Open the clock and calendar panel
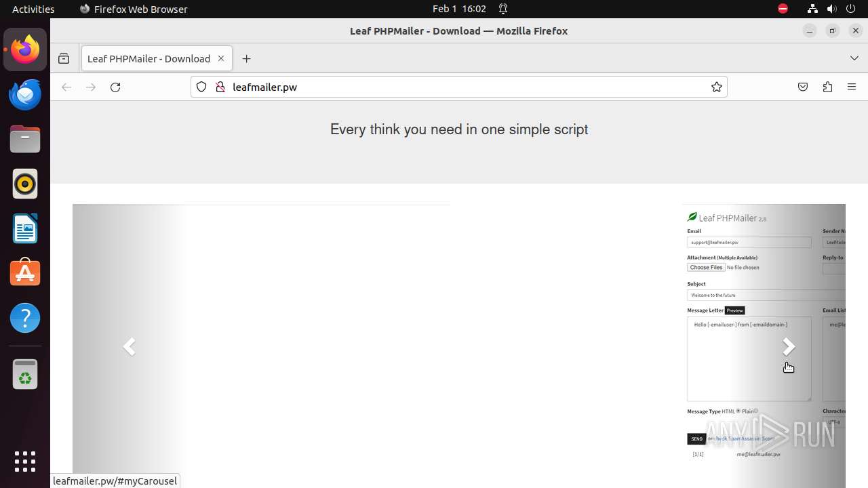The image size is (868, 488). [x=459, y=9]
